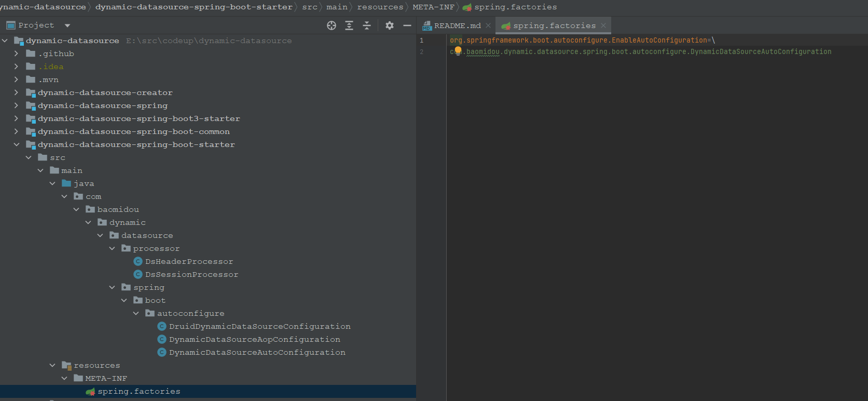Viewport: 868px width, 401px height.
Task: Select DynamicDataSourceAutoConfiguration class file
Action: pyautogui.click(x=257, y=352)
